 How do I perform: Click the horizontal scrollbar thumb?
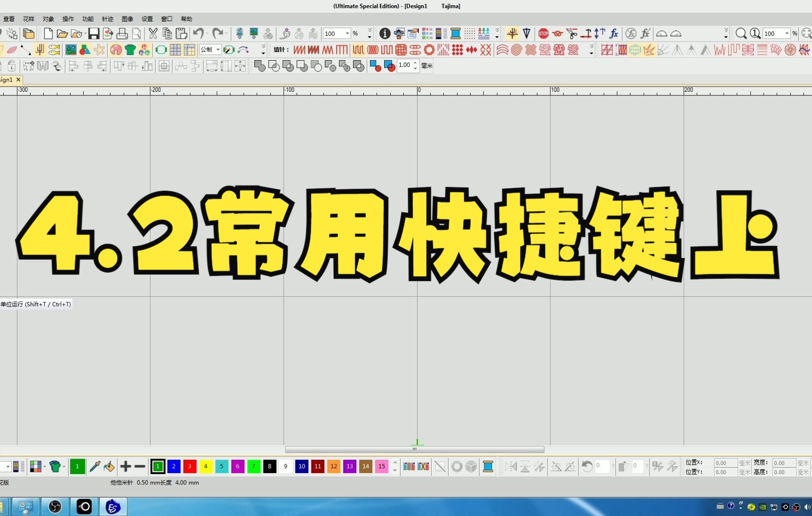415,449
